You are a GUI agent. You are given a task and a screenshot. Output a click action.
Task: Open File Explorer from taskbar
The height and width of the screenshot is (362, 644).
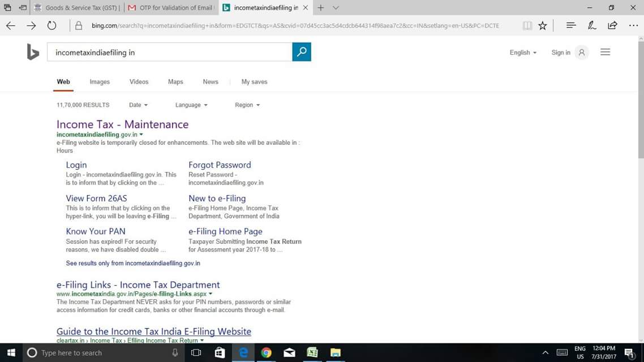pos(336,352)
